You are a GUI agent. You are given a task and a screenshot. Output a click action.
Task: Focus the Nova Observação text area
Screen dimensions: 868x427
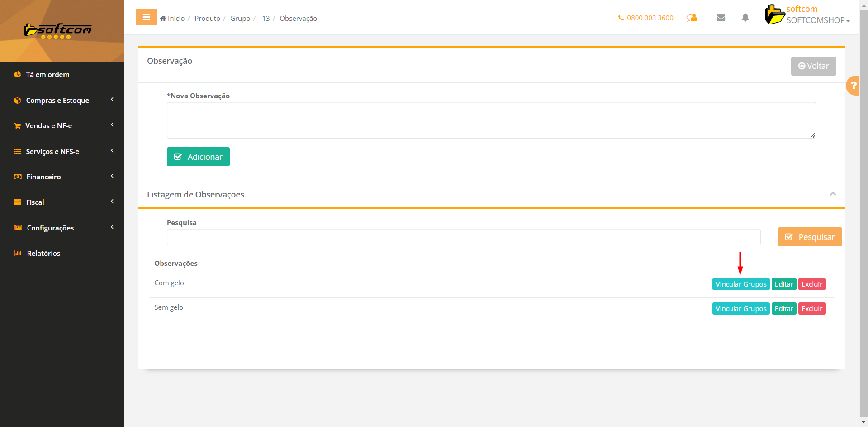click(491, 120)
